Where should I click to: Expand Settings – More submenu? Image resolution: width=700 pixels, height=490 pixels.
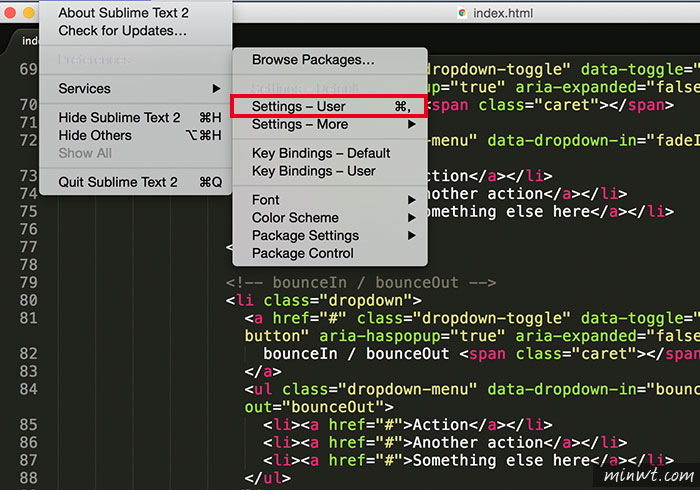(x=329, y=124)
